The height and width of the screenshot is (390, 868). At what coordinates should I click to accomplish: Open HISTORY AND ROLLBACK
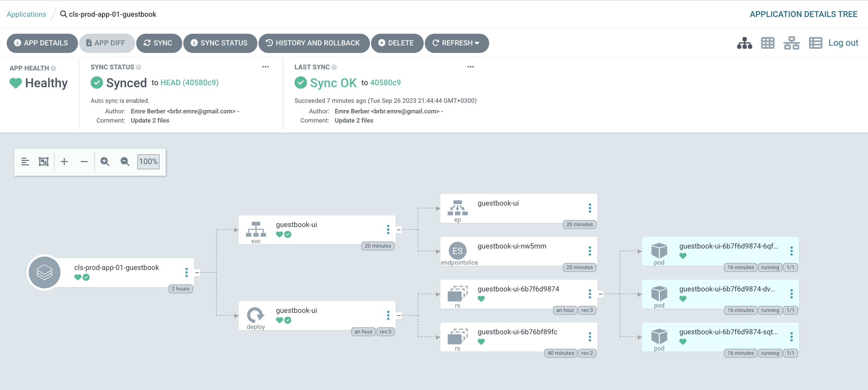314,43
